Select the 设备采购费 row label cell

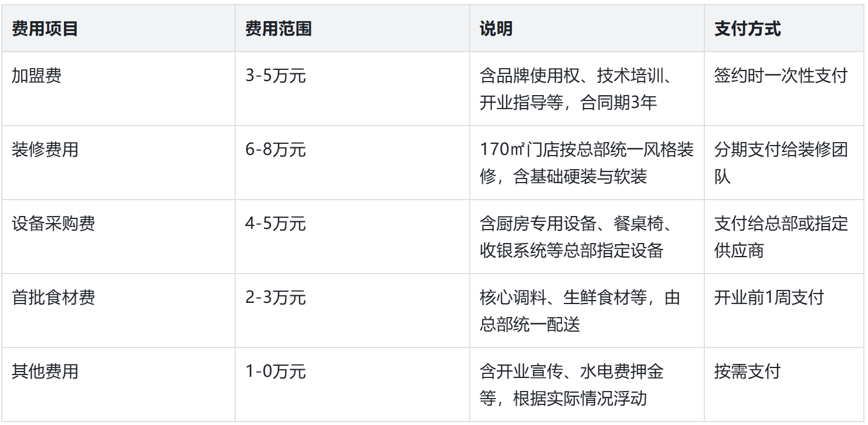click(53, 224)
